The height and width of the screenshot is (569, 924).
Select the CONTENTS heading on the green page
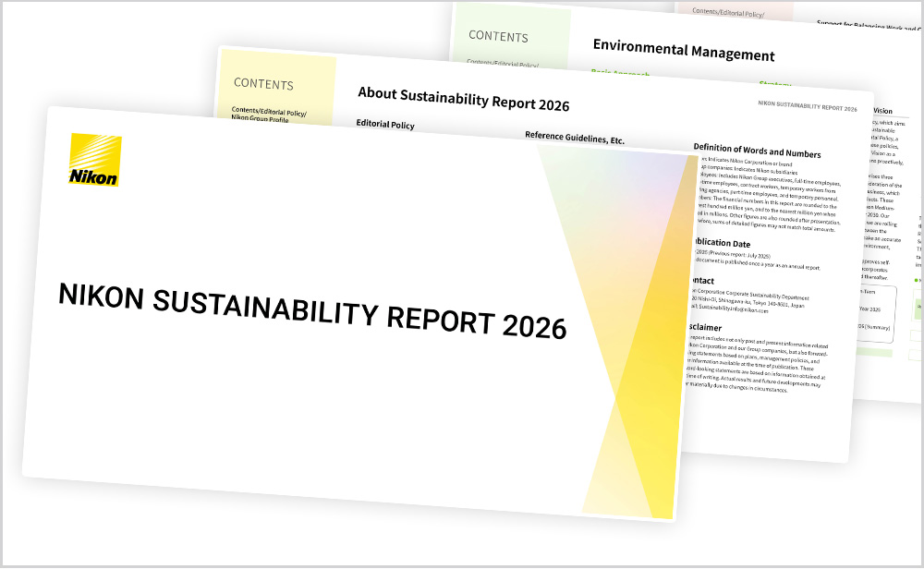coord(499,37)
